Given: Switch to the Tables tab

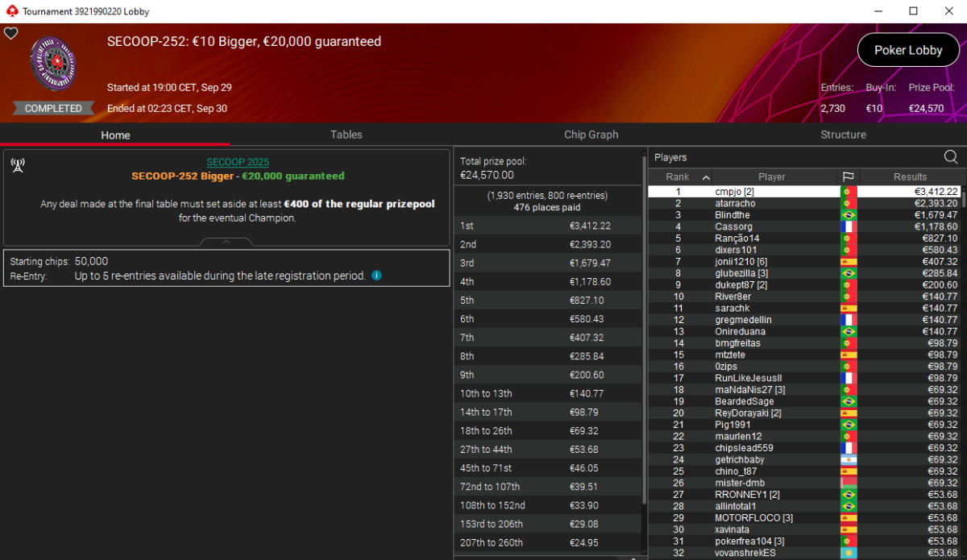Looking at the screenshot, I should click(347, 135).
